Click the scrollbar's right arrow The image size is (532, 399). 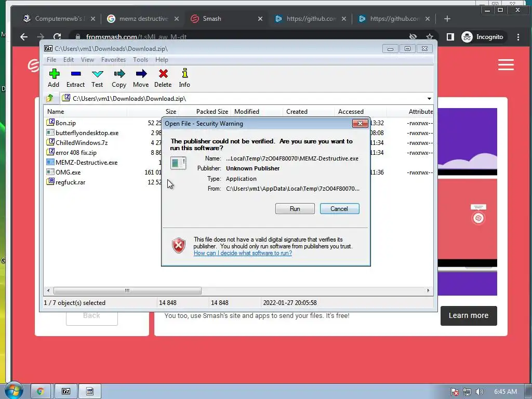tap(428, 290)
